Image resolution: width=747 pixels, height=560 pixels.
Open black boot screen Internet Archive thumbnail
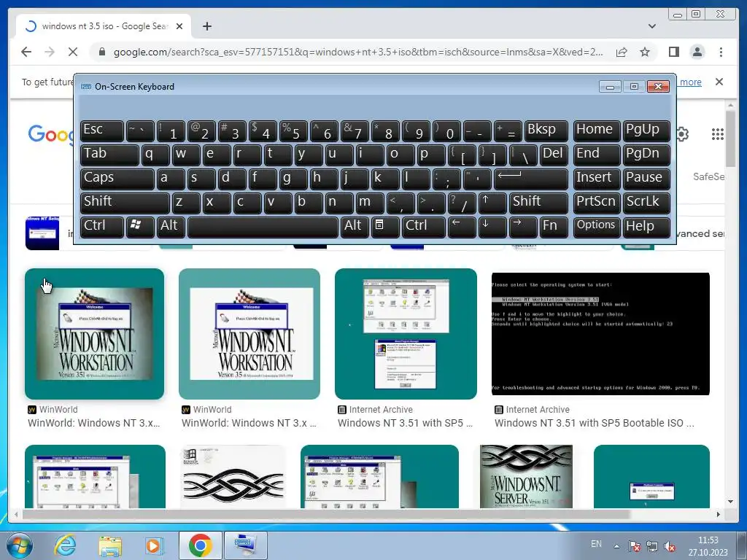[x=600, y=334]
